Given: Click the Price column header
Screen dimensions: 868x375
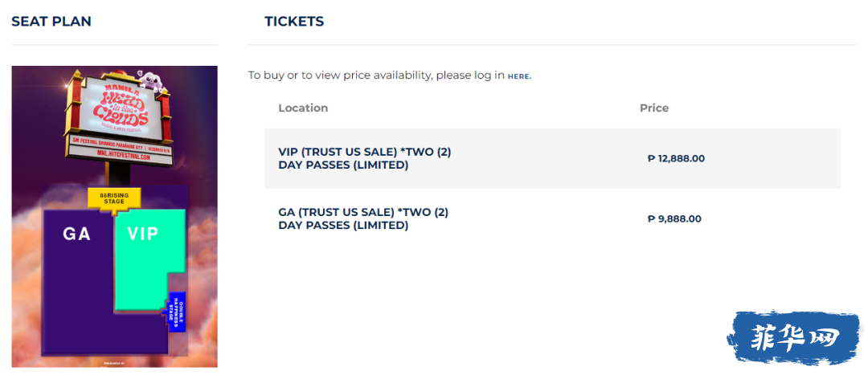Looking at the screenshot, I should pyautogui.click(x=654, y=108).
